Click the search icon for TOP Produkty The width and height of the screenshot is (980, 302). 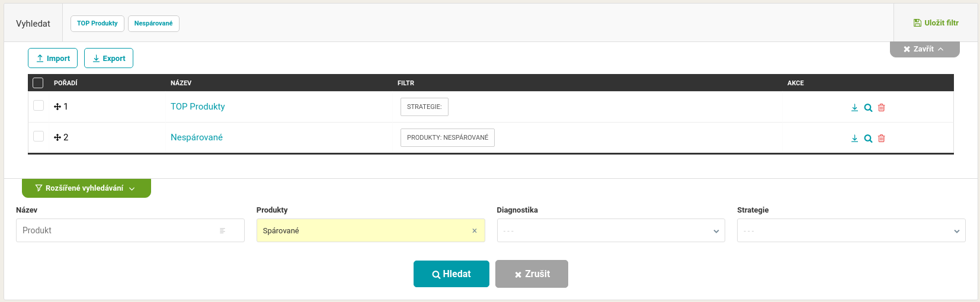(868, 108)
